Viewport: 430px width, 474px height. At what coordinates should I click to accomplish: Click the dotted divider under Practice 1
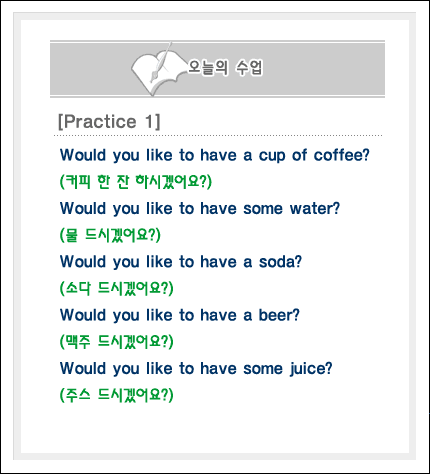[x=218, y=136]
